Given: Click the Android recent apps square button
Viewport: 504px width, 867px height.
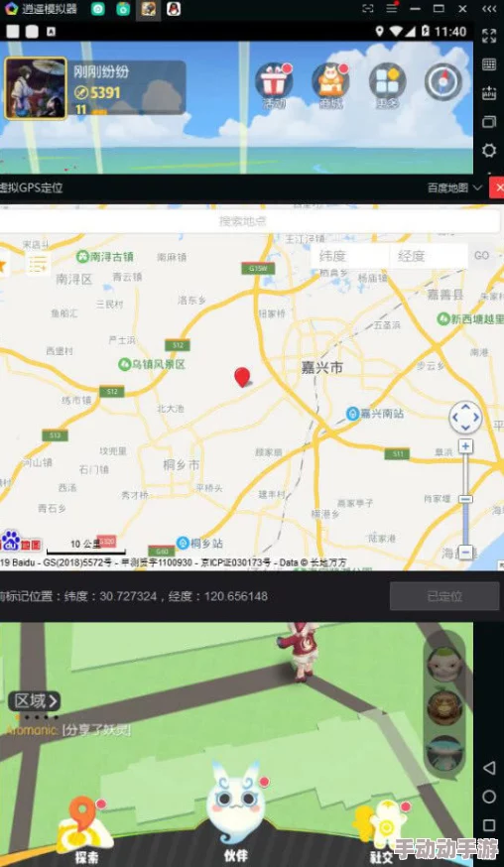Looking at the screenshot, I should click(489, 826).
